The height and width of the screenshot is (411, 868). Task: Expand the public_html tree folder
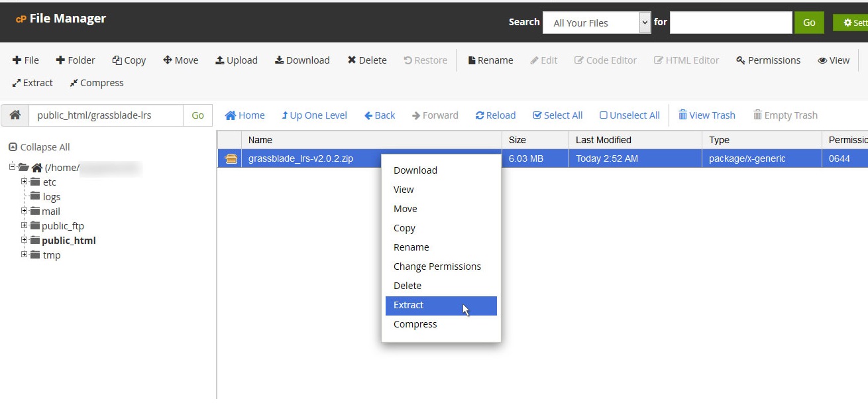[25, 241]
